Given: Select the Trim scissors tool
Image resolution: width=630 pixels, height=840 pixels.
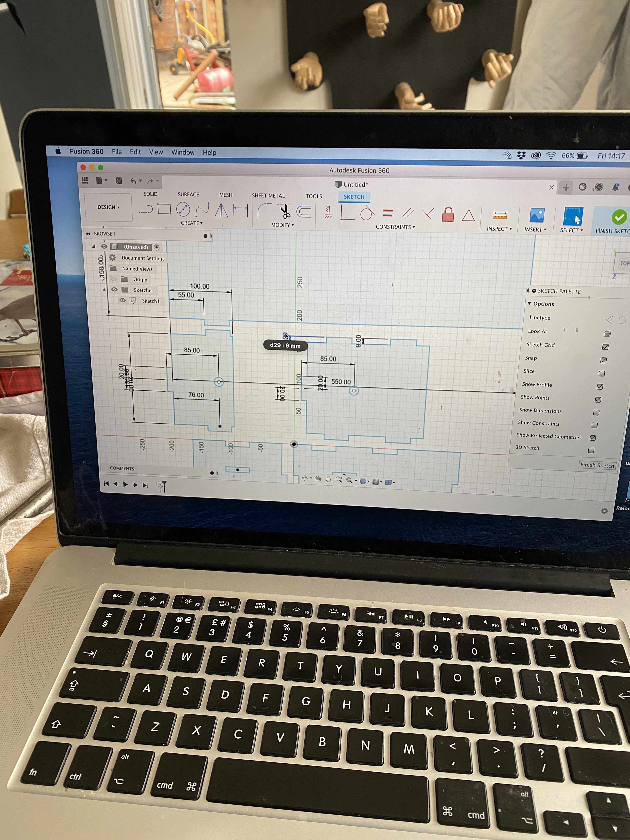Looking at the screenshot, I should [284, 211].
